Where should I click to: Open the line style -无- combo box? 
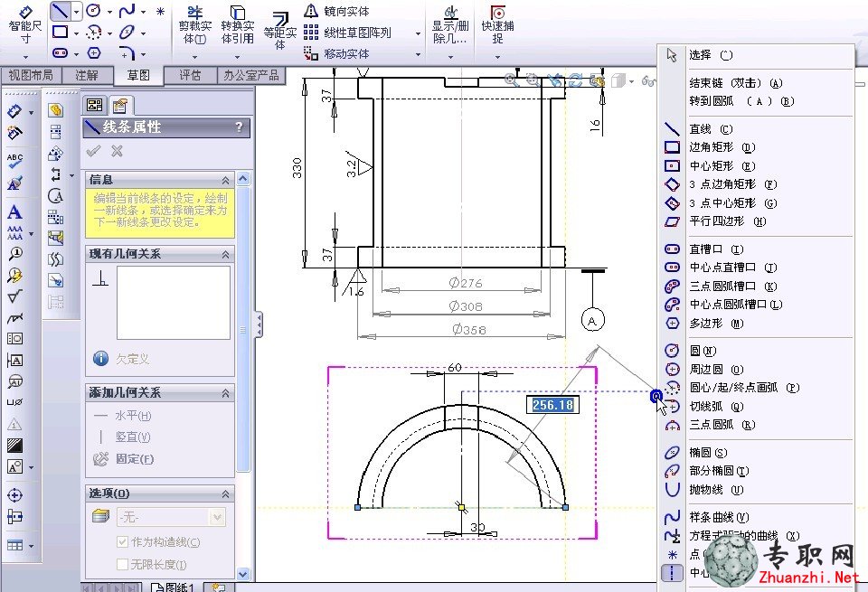[171, 517]
